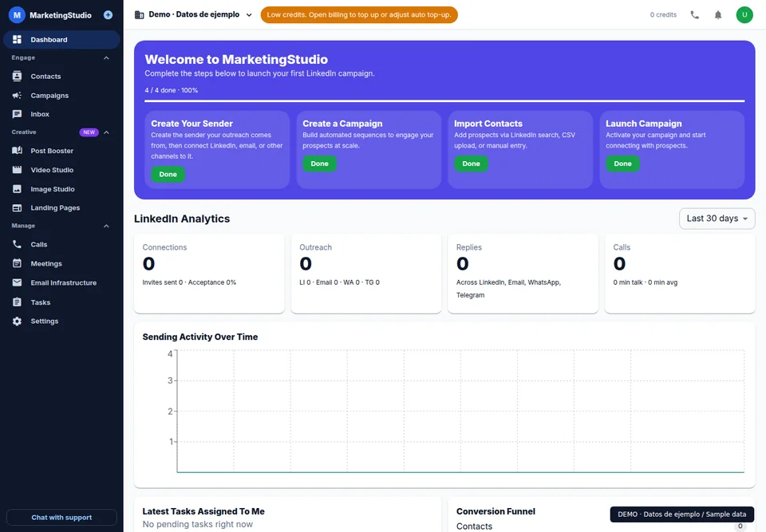The image size is (766, 532).
Task: Click Done under Launch Campaign
Action: 623,164
